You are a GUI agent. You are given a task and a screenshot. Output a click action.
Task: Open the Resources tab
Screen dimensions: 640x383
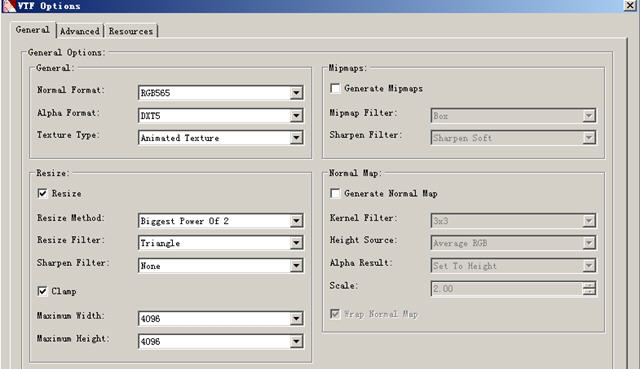131,31
